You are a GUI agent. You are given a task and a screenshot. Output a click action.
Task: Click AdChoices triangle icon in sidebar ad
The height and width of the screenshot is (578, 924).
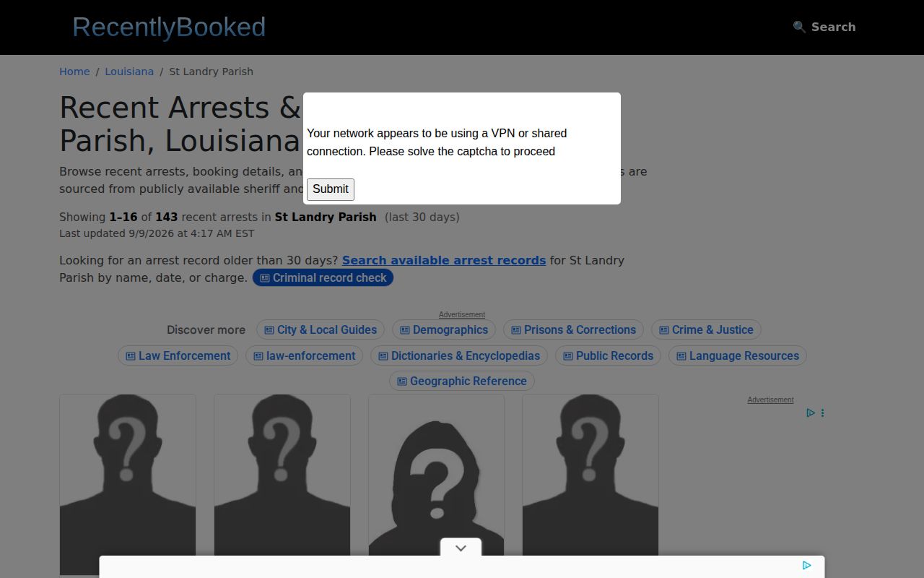811,413
